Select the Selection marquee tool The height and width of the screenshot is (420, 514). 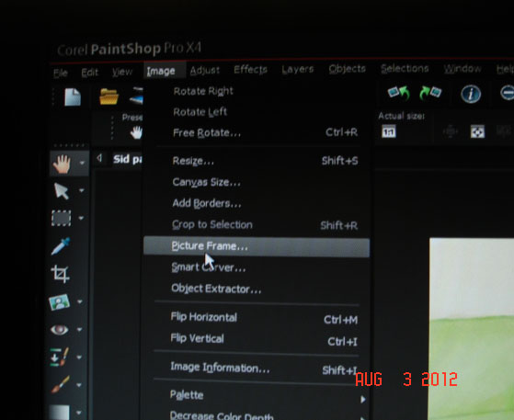(x=62, y=218)
